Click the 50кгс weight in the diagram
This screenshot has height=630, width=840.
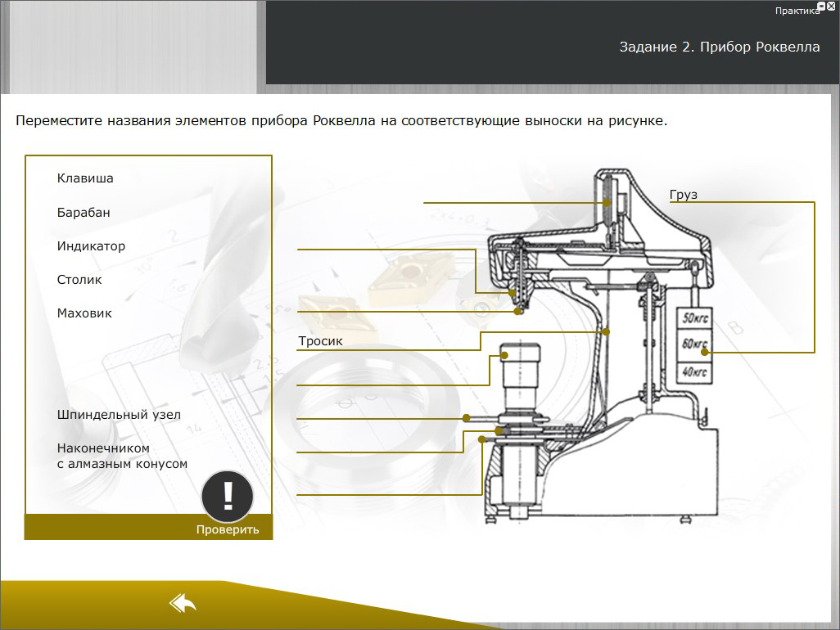tap(695, 317)
